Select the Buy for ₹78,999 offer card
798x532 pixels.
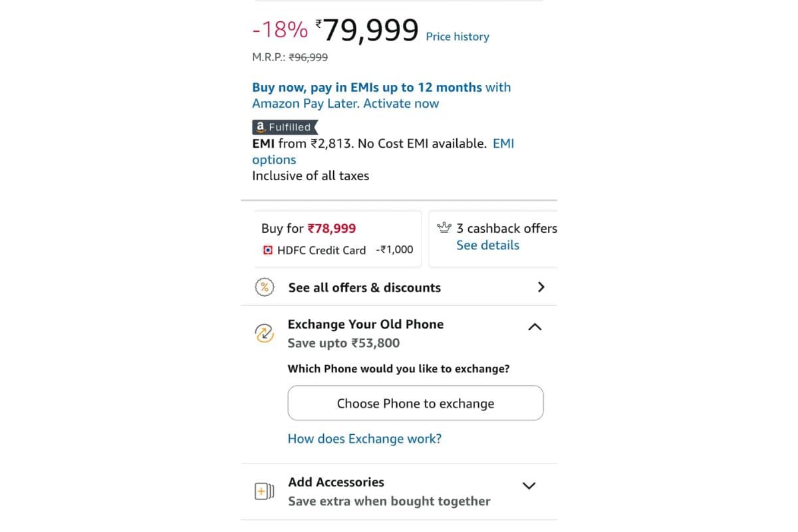click(337, 239)
